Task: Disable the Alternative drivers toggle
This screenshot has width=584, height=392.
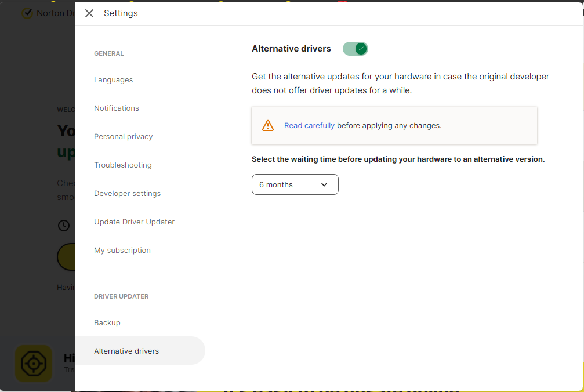Action: [356, 49]
